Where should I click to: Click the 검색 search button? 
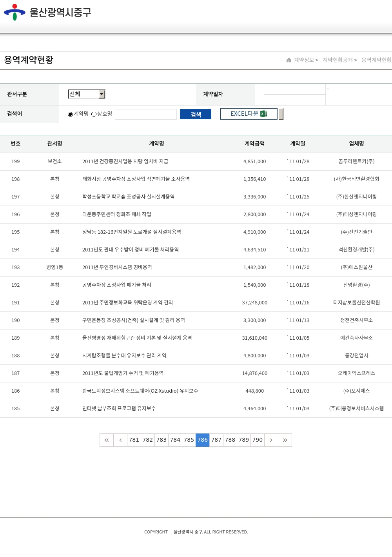[196, 114]
